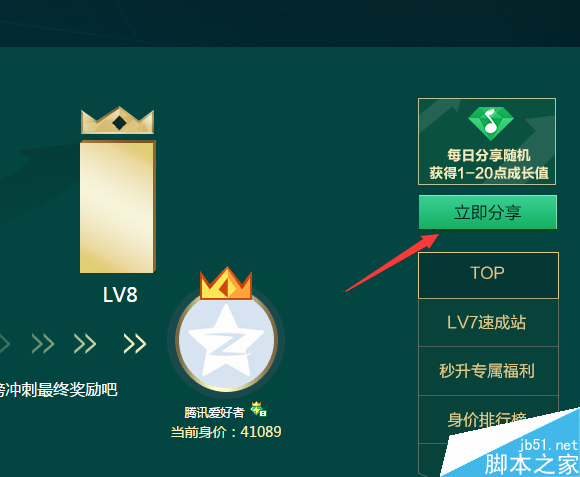Click the LV8 level label
Viewport: 580px width, 477px height.
tap(120, 295)
